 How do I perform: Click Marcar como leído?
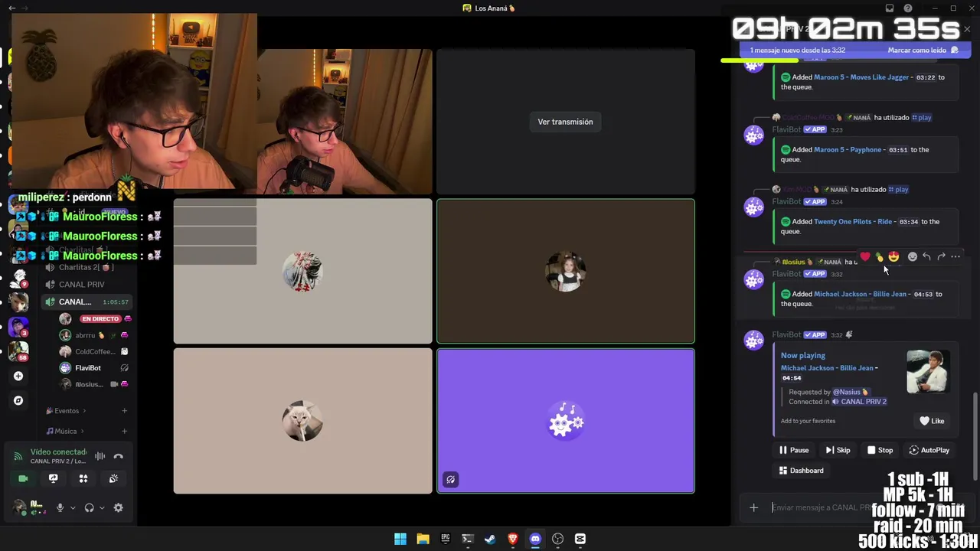coord(917,51)
